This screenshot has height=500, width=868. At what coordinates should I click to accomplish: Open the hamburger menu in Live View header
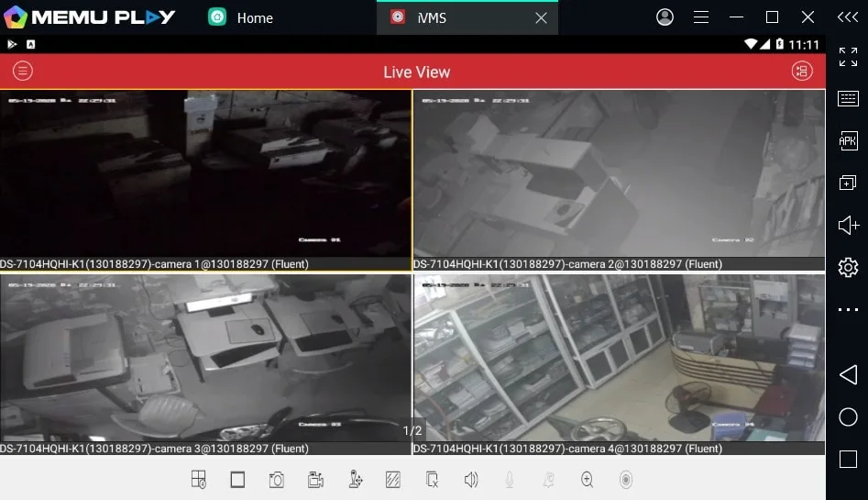[x=23, y=71]
